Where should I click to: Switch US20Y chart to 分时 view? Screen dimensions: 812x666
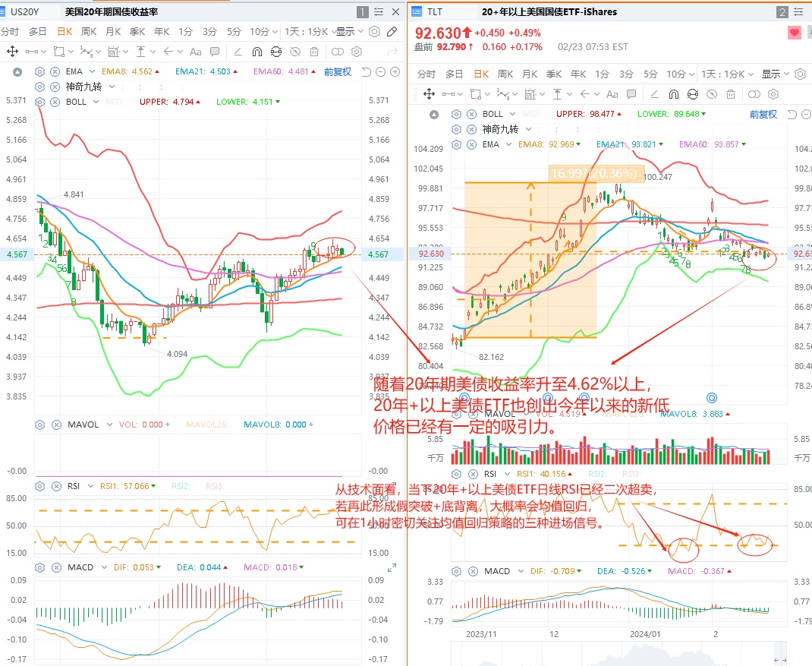point(10,32)
